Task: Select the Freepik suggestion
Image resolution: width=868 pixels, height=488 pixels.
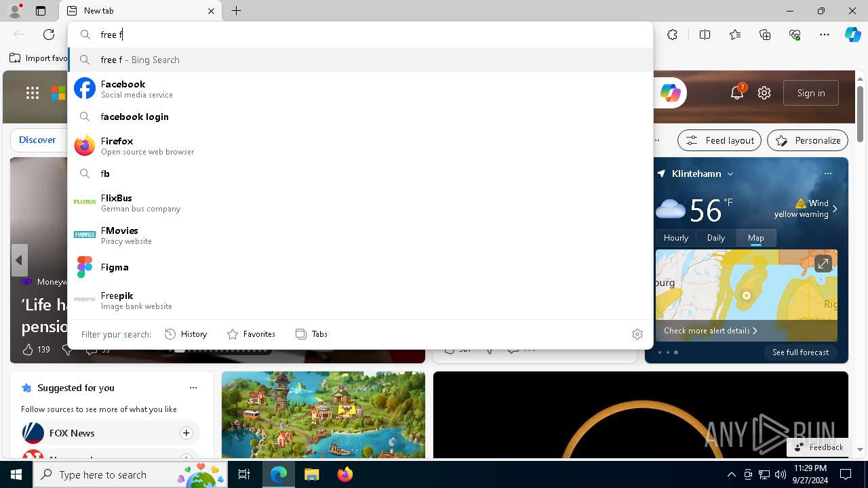Action: click(360, 300)
